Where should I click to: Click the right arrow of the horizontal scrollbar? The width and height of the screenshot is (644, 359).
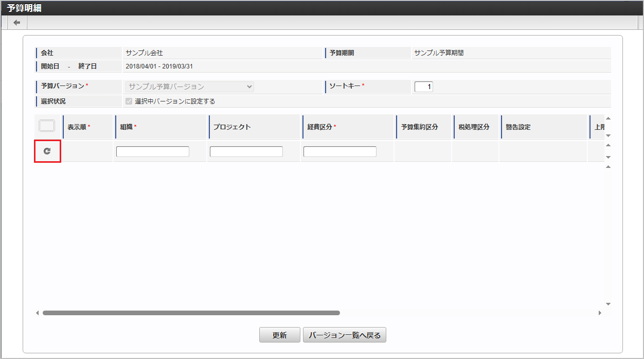pos(600,313)
